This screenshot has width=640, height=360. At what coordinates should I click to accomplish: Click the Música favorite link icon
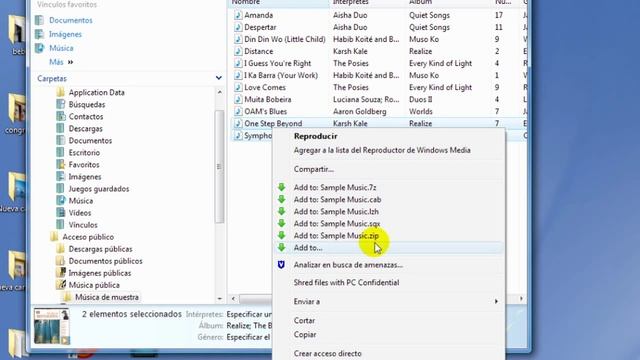(40, 48)
